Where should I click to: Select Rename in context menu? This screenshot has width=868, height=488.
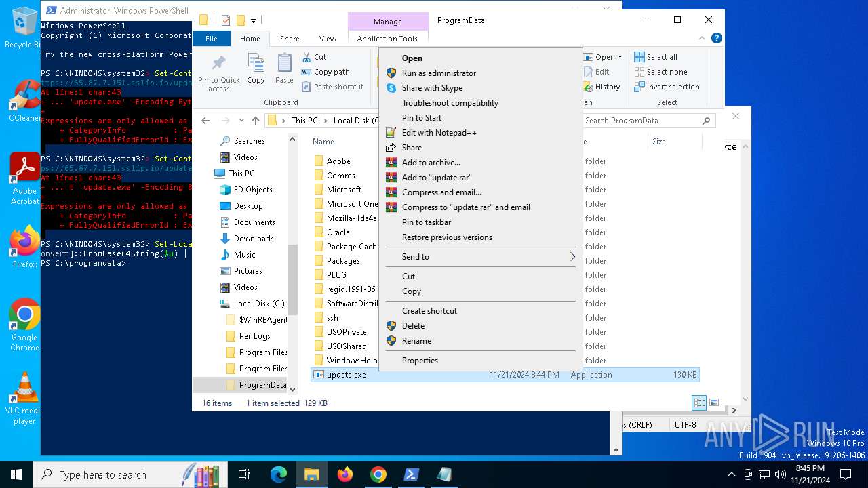pyautogui.click(x=480, y=341)
